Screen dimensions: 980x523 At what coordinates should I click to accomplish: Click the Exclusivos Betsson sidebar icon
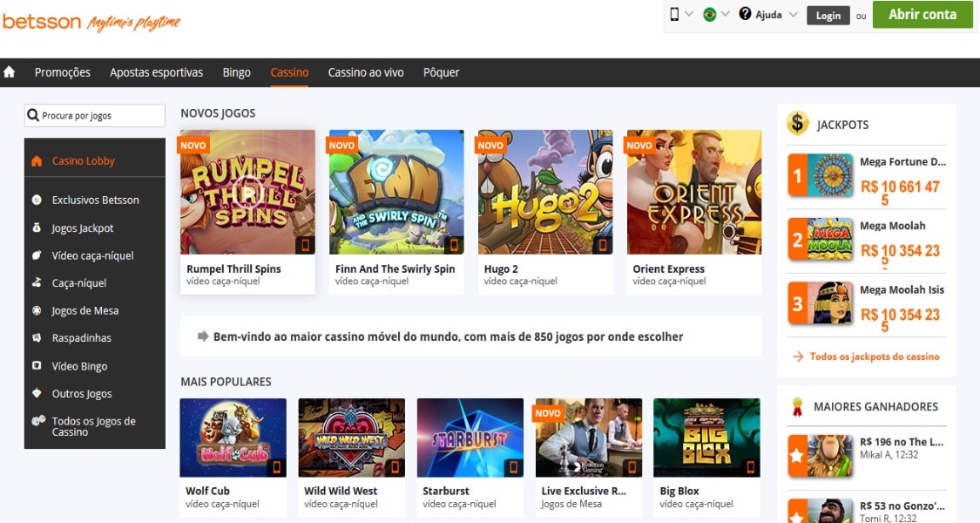coord(37,200)
